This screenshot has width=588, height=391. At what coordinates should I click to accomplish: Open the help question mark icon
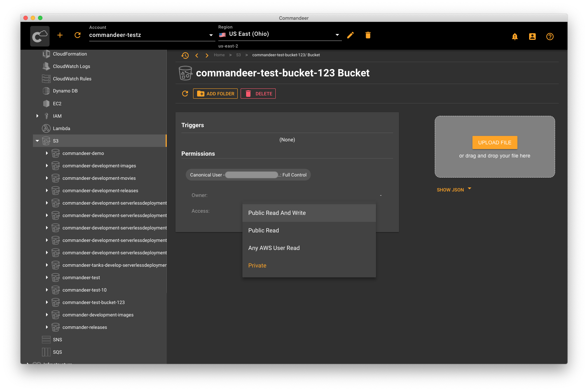550,37
